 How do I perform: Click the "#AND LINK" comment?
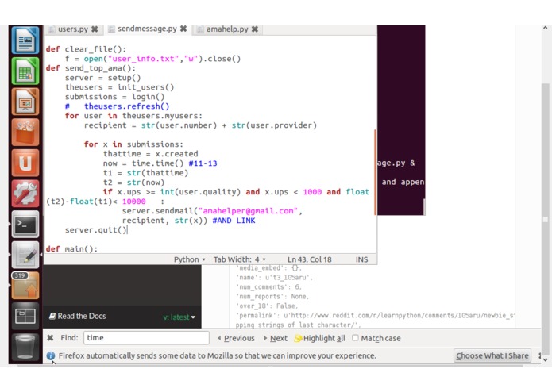234,221
